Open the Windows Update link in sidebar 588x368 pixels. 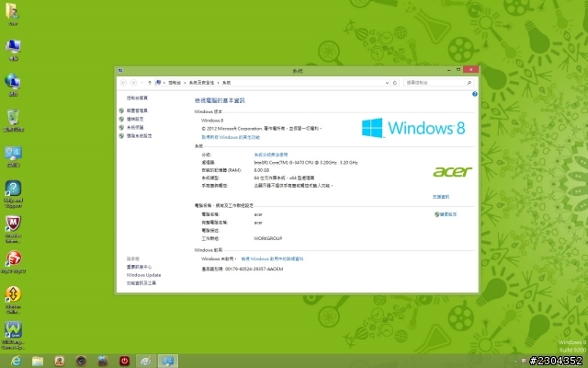tap(143, 275)
